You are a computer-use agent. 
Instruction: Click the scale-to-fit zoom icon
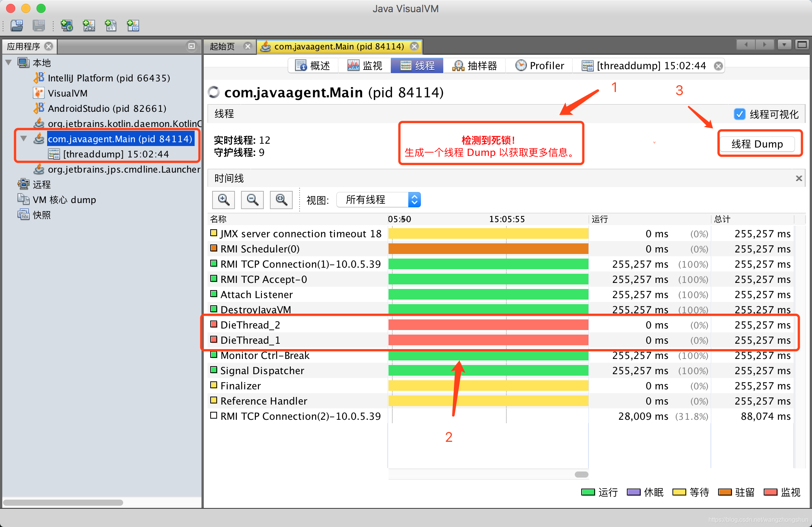(281, 200)
